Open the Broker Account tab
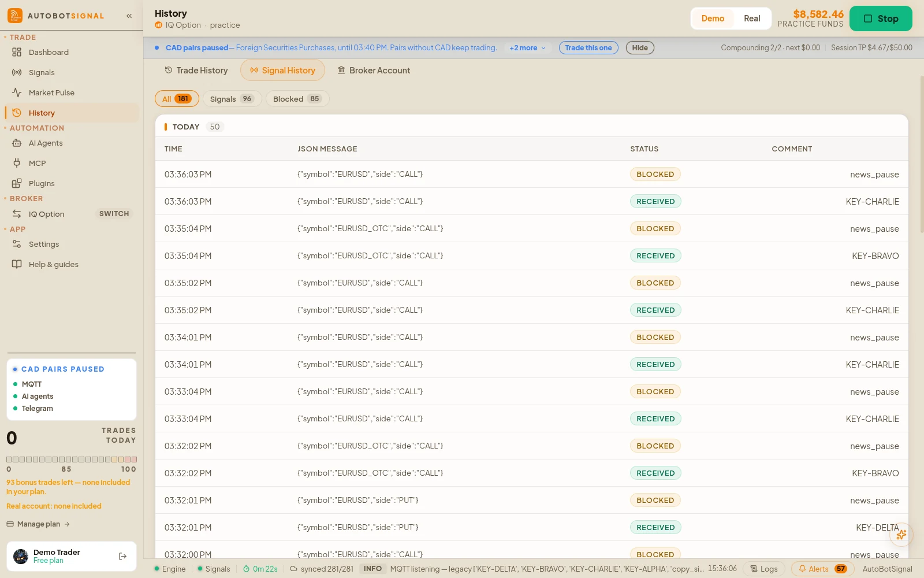The image size is (924, 578). 374,71
